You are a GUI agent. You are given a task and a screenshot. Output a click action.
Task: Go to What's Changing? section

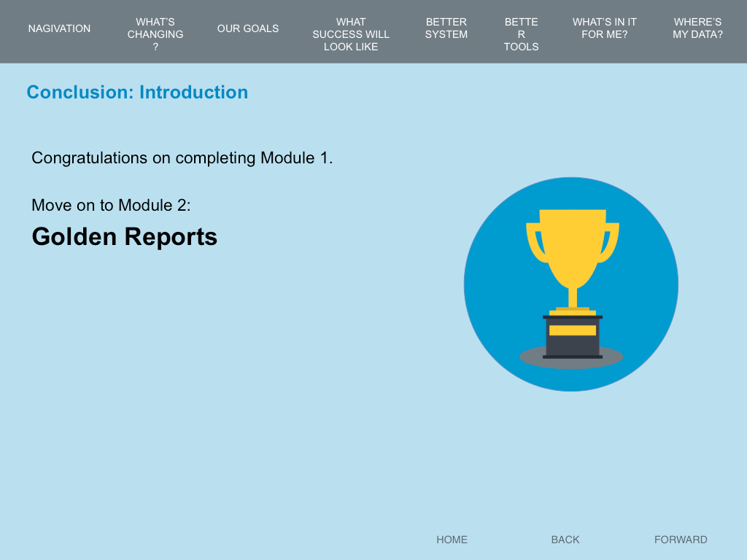[155, 34]
